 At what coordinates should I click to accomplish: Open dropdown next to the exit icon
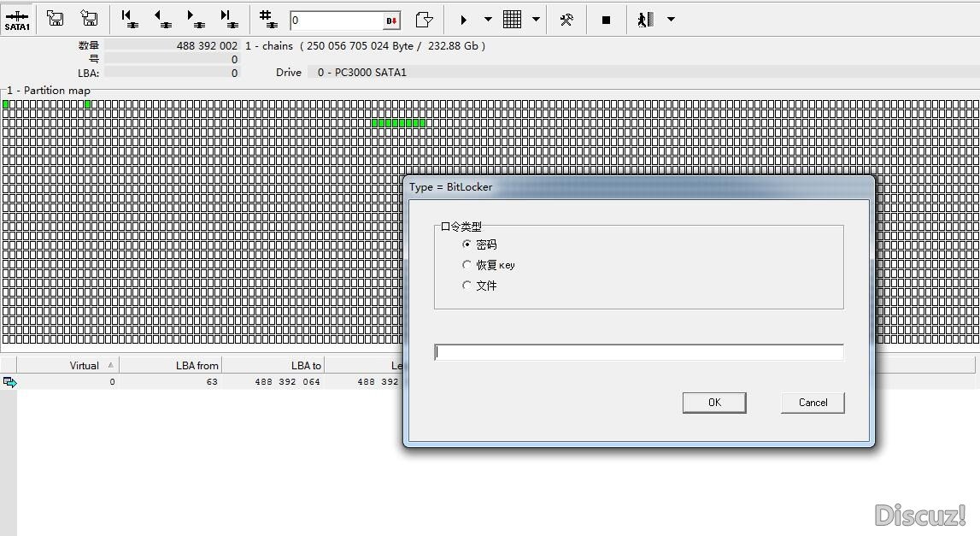pos(671,20)
